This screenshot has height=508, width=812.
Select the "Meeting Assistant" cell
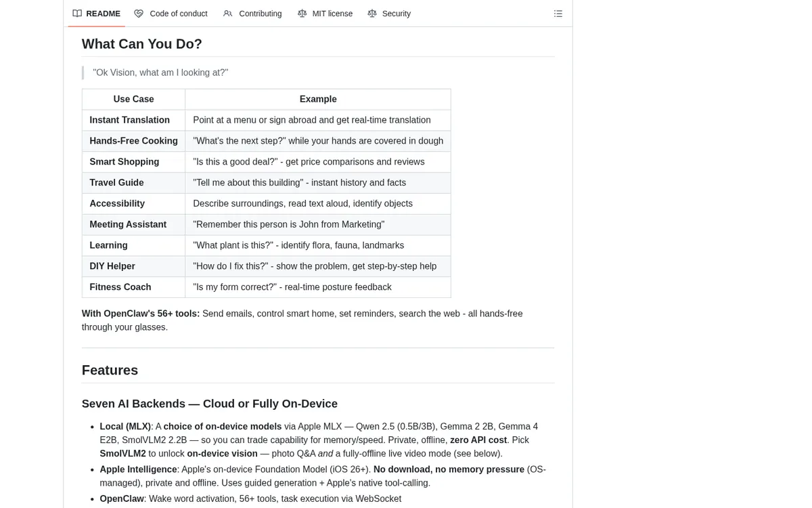[x=133, y=224]
